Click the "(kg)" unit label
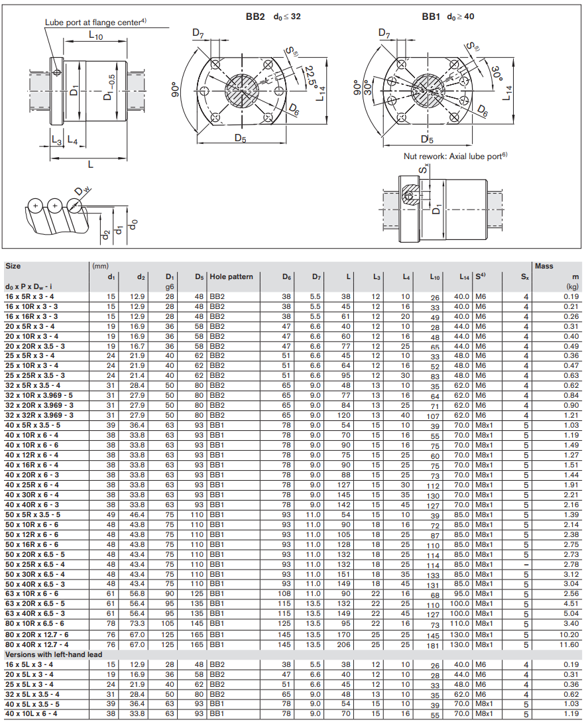 [573, 286]
